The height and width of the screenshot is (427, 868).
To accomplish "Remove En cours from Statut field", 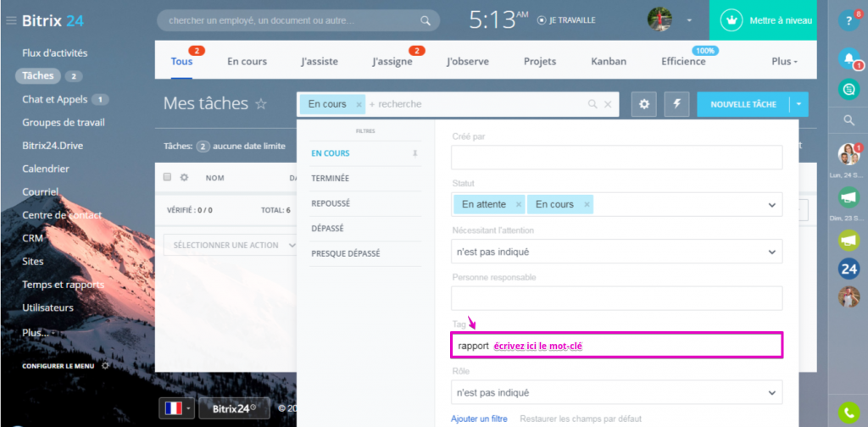I will point(587,204).
